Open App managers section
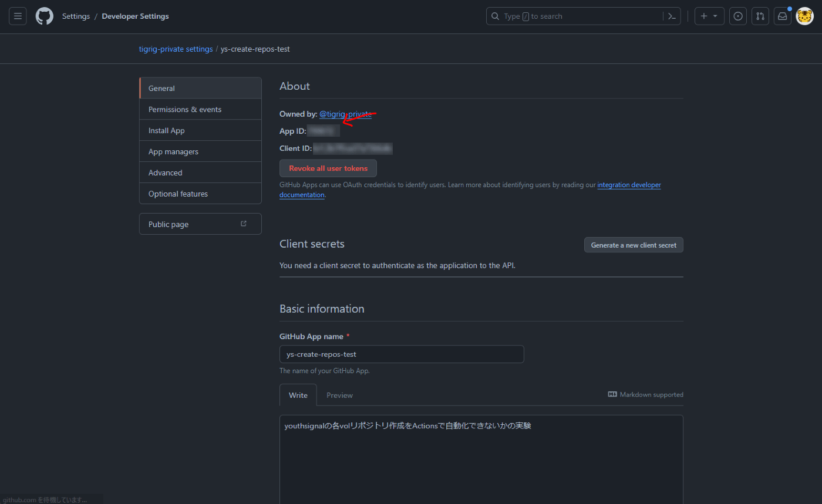Screen dimensions: 822x504 click(x=200, y=151)
